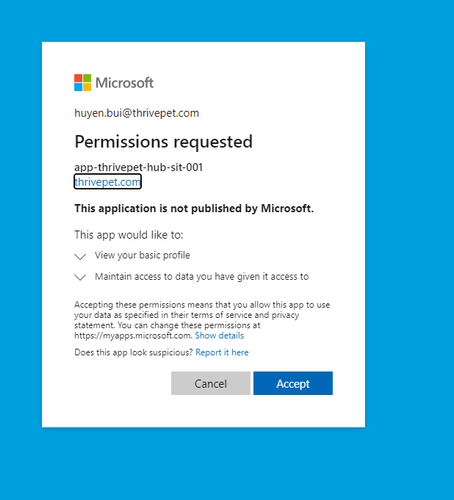454x500 pixels.
Task: Open the Report it here link
Action: coord(222,352)
